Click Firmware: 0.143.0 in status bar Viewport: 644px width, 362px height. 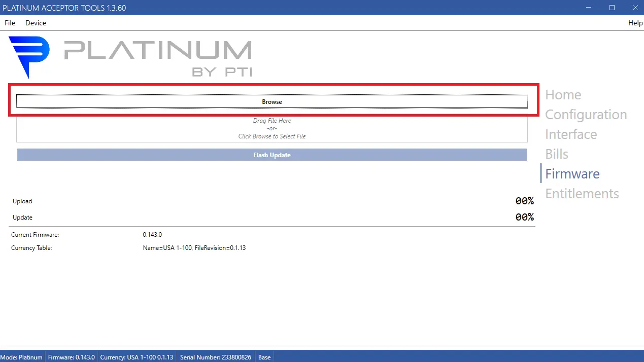[72, 357]
